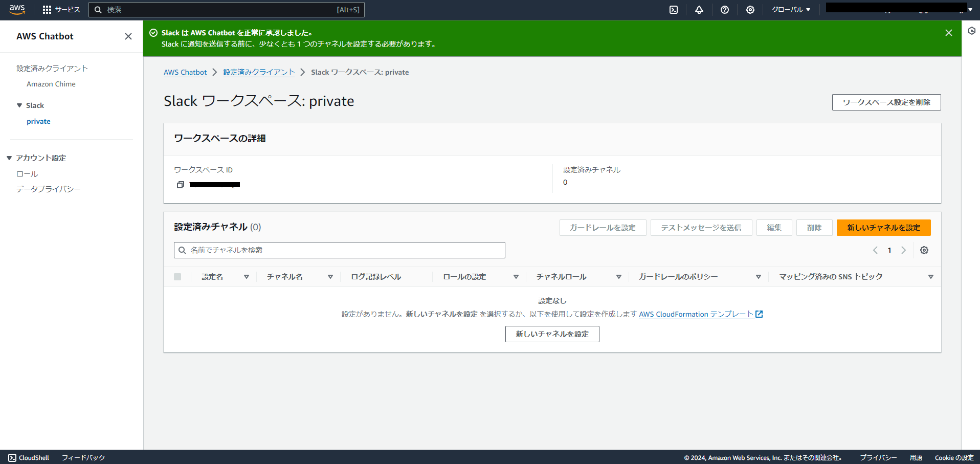Open データプライバシー in sidebar
Screen dimensions: 980x464
[49, 189]
